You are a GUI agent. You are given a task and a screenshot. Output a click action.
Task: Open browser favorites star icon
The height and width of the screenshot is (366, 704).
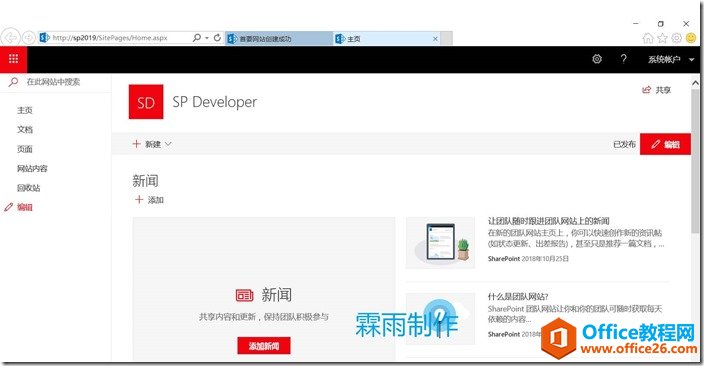coord(662,38)
